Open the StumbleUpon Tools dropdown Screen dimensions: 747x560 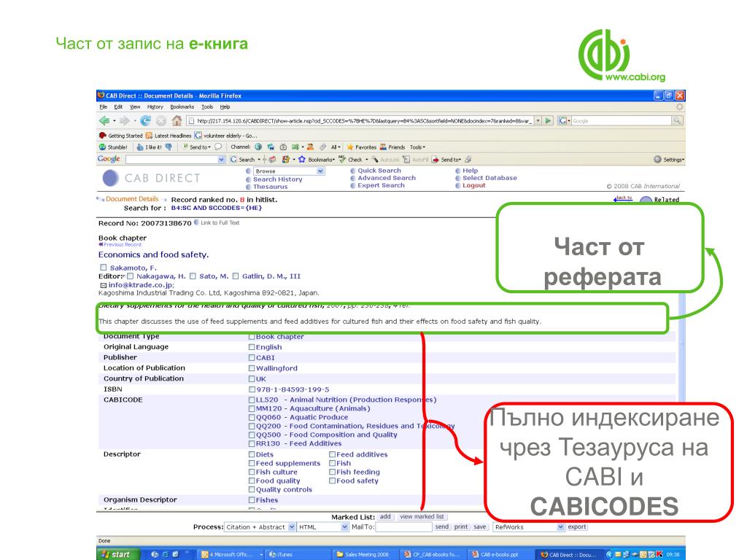click(417, 147)
